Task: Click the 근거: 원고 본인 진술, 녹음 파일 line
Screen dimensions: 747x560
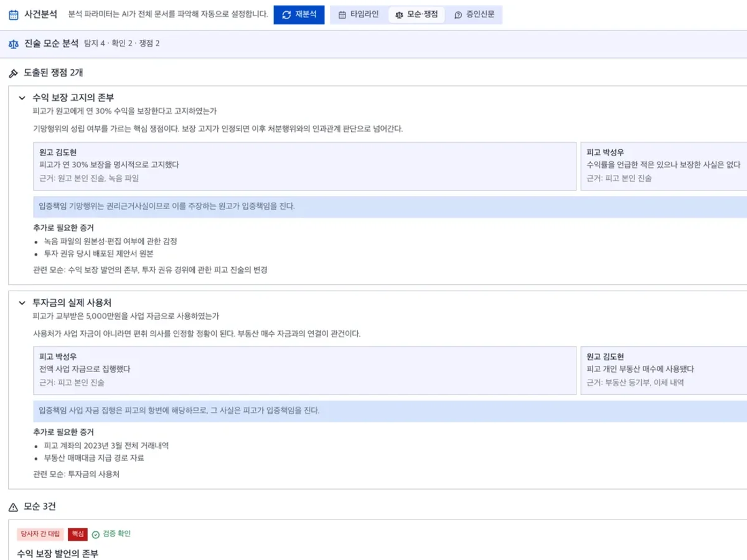Action: click(x=89, y=179)
